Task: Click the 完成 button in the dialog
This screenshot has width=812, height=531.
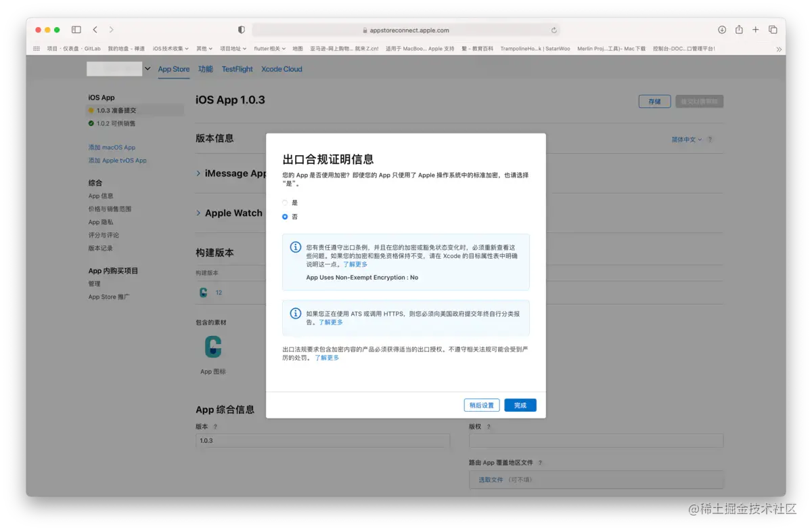Action: (x=520, y=404)
